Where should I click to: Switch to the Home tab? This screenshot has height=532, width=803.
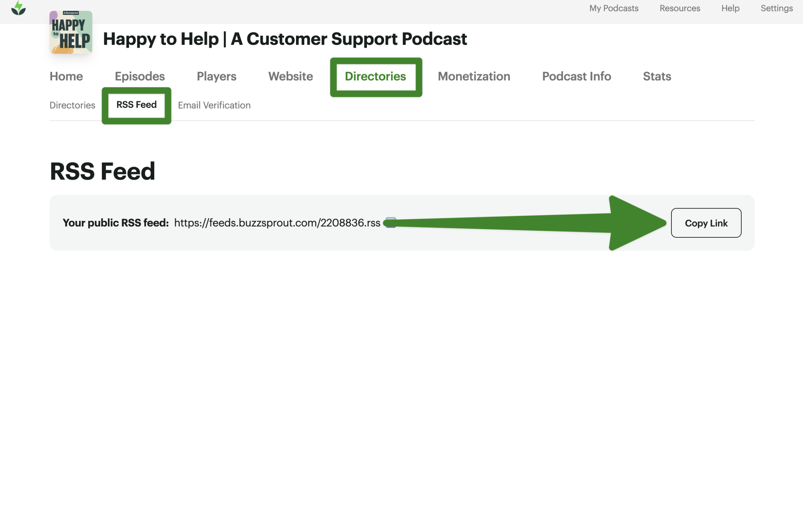66,76
